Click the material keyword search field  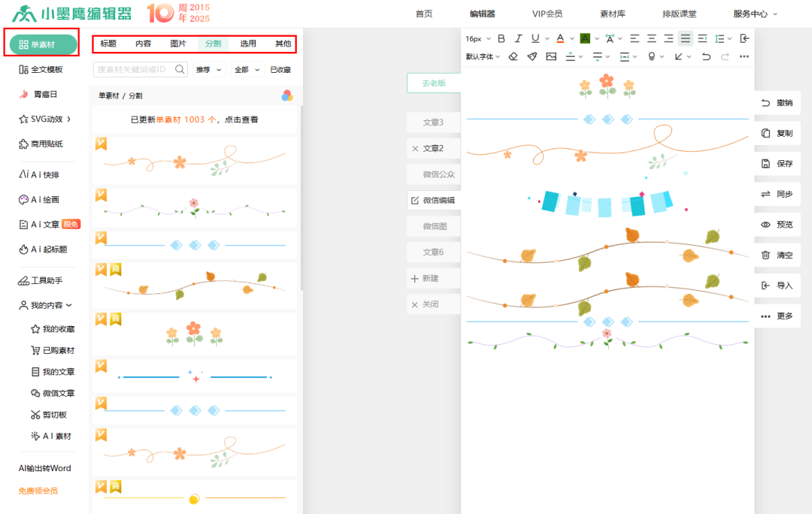[132, 69]
